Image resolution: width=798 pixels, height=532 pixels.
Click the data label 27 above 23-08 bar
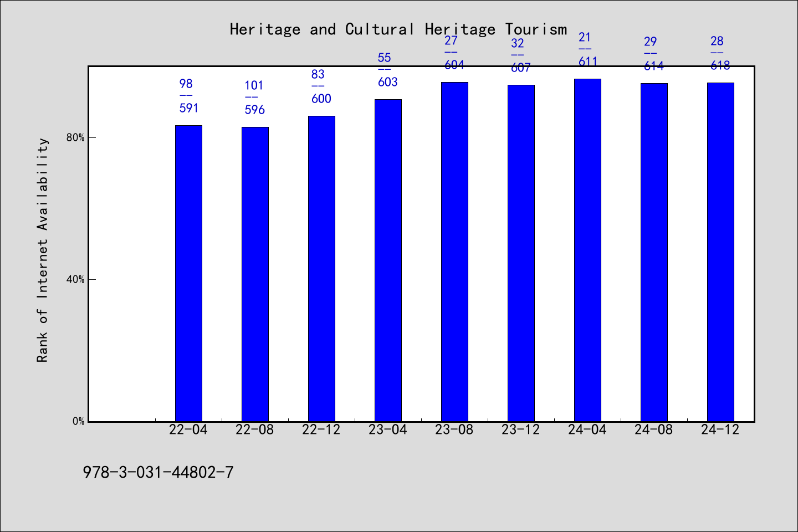[x=451, y=40]
